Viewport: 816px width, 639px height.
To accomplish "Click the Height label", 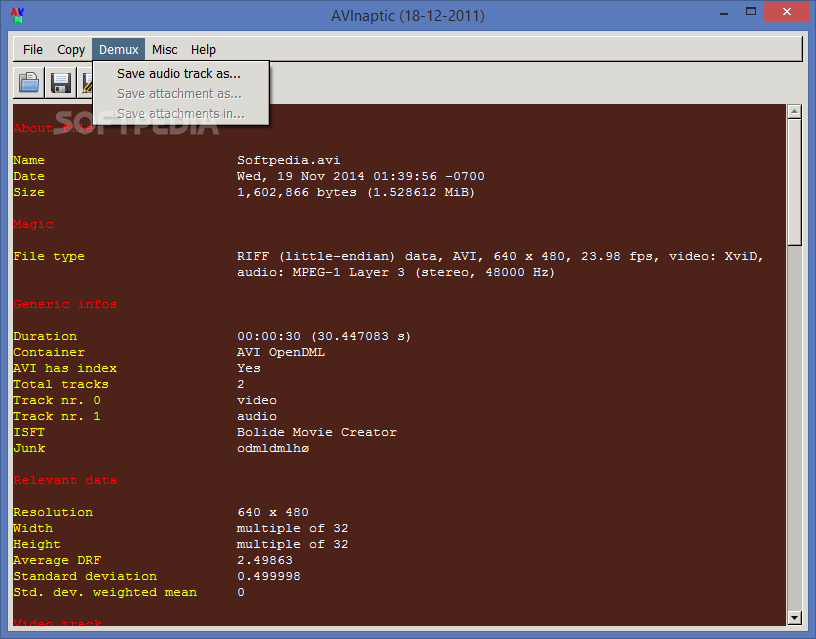I will point(37,544).
